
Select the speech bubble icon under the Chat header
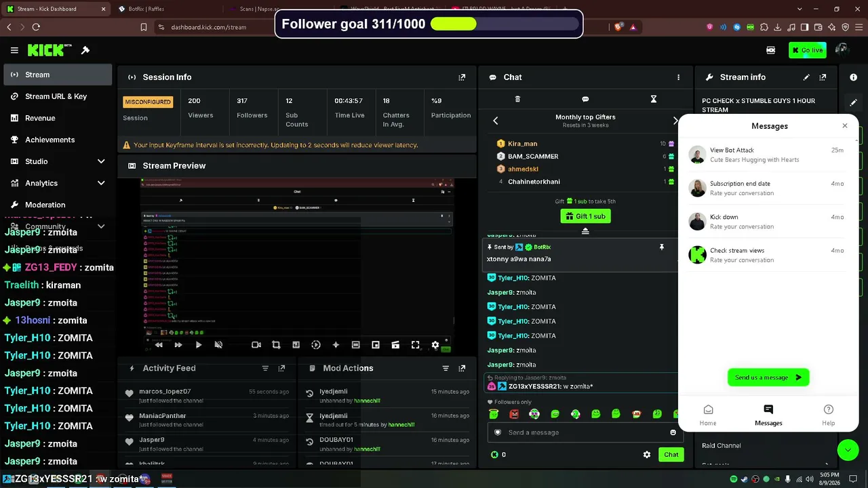point(585,99)
